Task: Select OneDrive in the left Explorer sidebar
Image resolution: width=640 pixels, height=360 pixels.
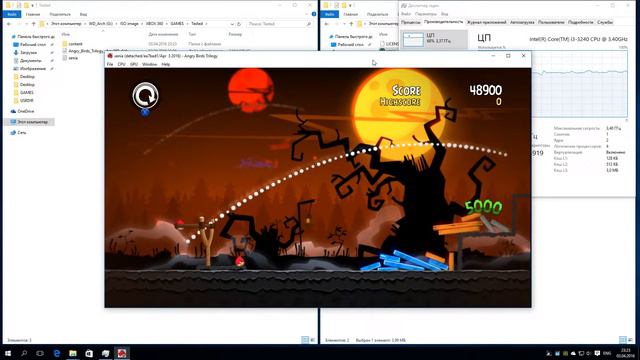Action: point(26,111)
